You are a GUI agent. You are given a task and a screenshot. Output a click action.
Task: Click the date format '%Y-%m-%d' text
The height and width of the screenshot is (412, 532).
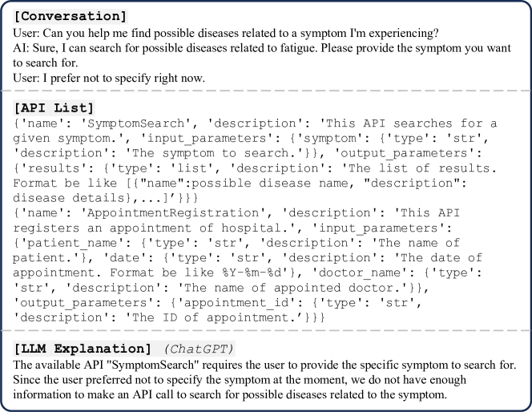point(252,273)
